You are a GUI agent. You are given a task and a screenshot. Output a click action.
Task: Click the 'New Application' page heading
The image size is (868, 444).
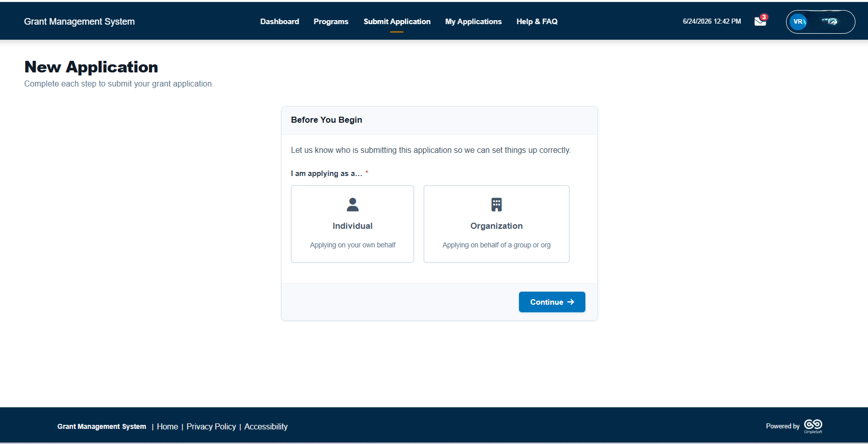point(91,67)
